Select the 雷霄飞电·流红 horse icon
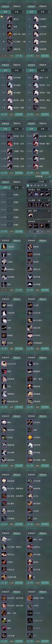Image resolution: width=52 pixels, height=644 pixels. click(10, 34)
